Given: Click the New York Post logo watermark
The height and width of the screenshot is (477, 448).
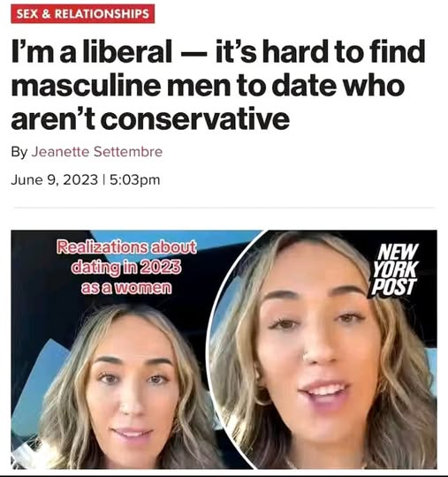Looking at the screenshot, I should [x=394, y=270].
